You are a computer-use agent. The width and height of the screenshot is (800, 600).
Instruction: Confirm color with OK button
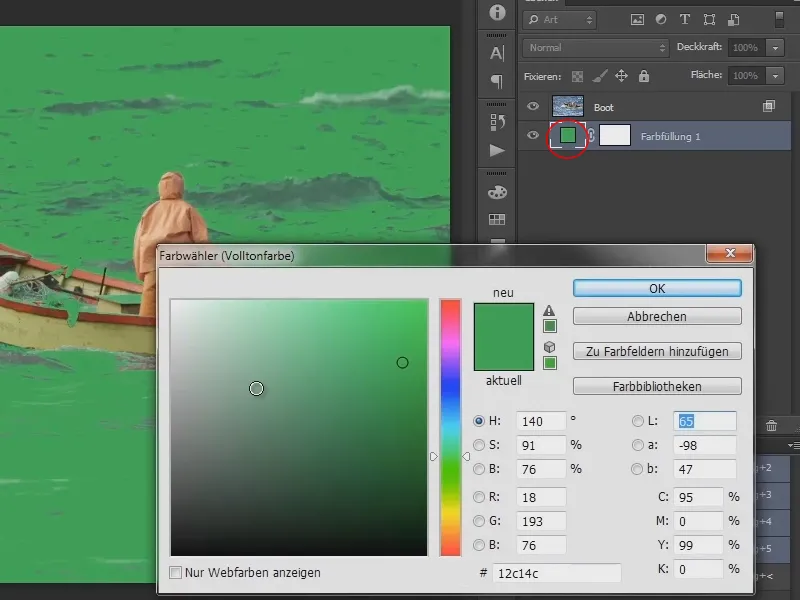point(657,288)
